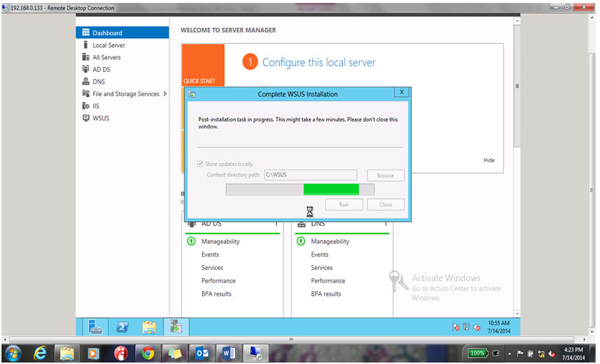Open Events in the AD DS tile

(210, 255)
